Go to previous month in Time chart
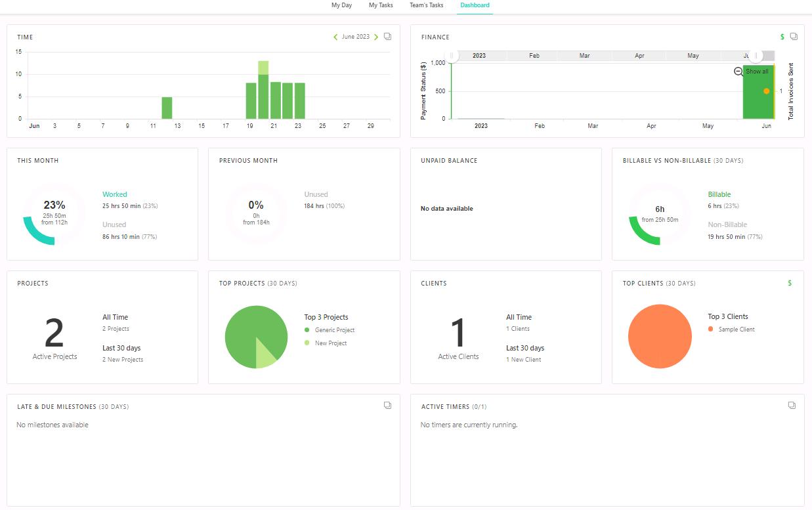 coord(336,37)
